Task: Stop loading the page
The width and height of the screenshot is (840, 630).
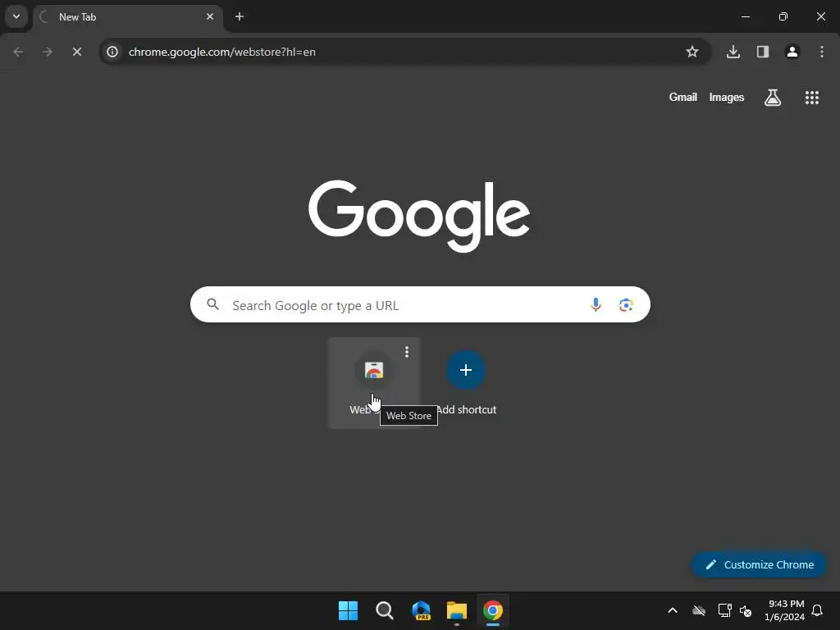Action: point(77,52)
